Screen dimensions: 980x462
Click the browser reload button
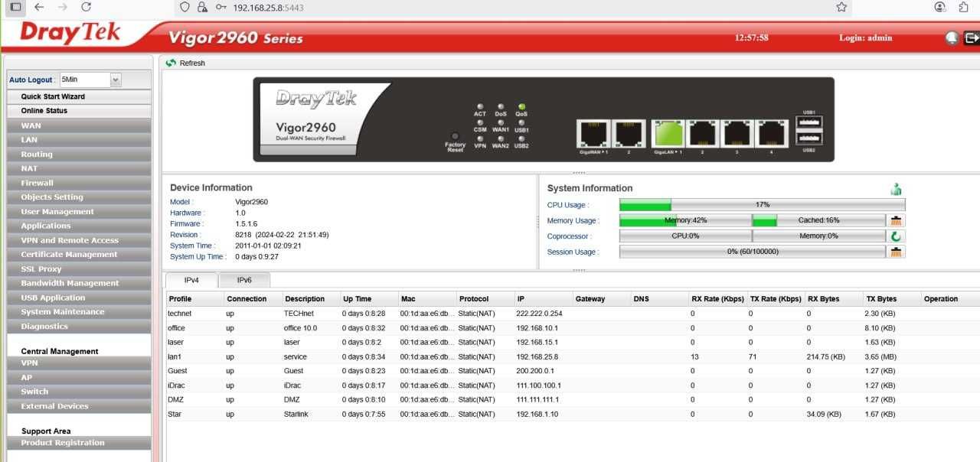86,7
